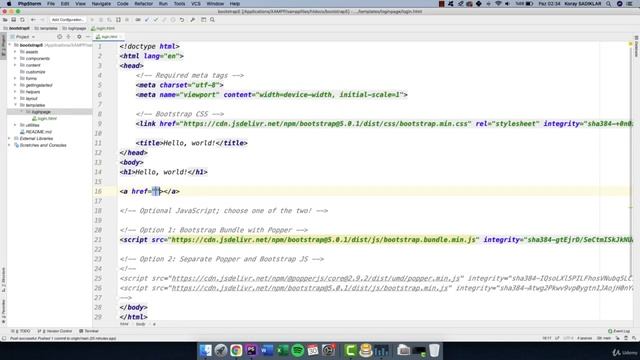Click the bootstrap.min.css URL on line 9
This screenshot has width=640, height=360.
[x=325, y=124]
